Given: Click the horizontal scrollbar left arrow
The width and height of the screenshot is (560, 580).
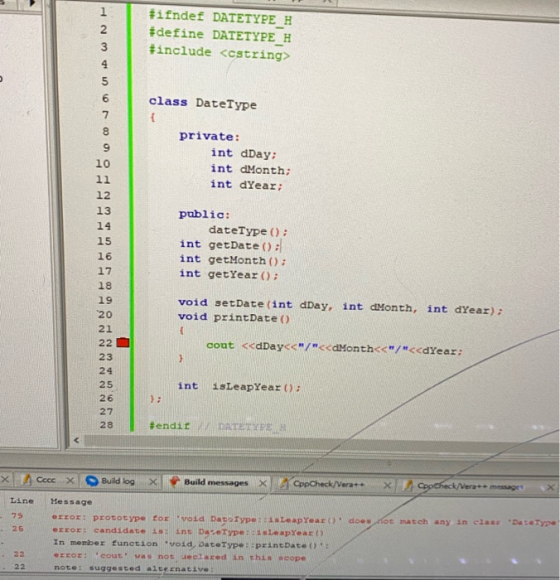Looking at the screenshot, I should (76, 440).
